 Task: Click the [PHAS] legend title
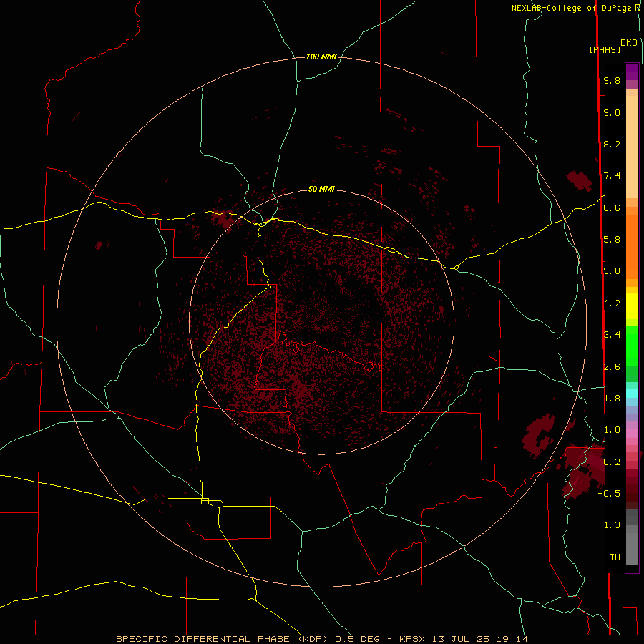click(605, 50)
